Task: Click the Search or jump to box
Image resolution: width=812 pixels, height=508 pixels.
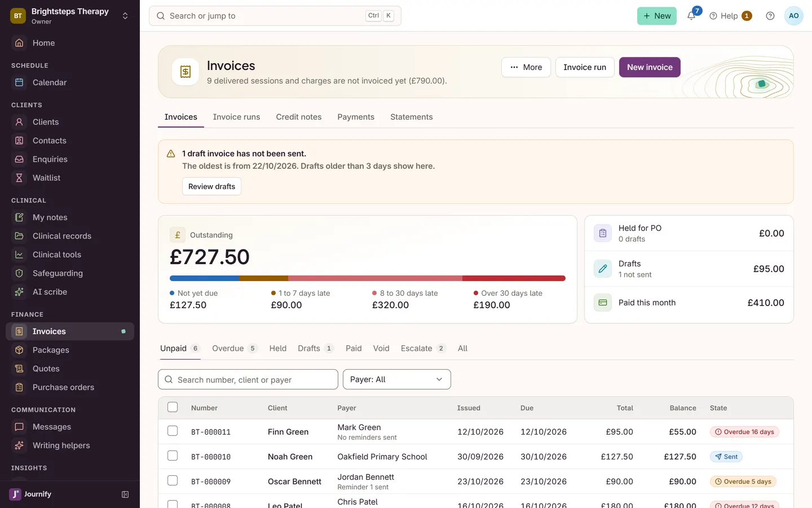Action: [275, 16]
